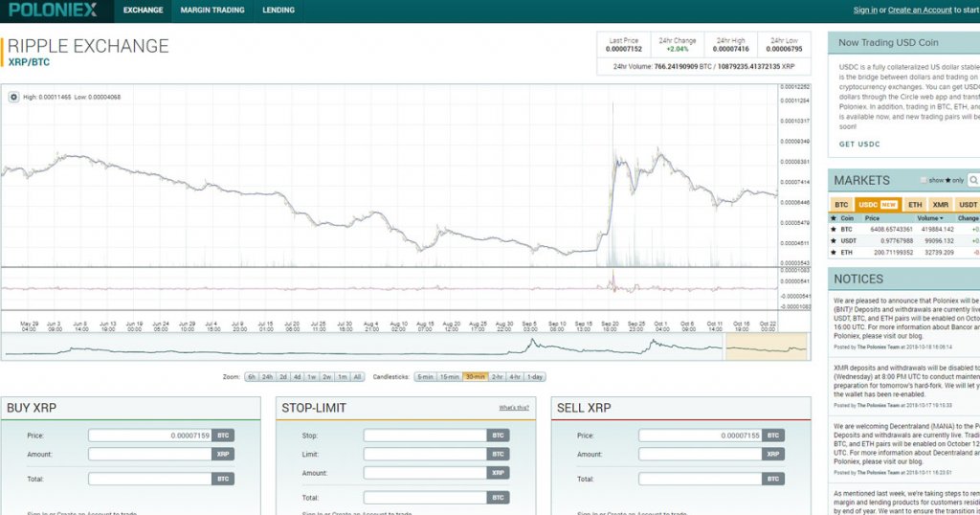This screenshot has height=515, width=980.
Task: Choose 30-min candlesticks
Action: click(475, 377)
